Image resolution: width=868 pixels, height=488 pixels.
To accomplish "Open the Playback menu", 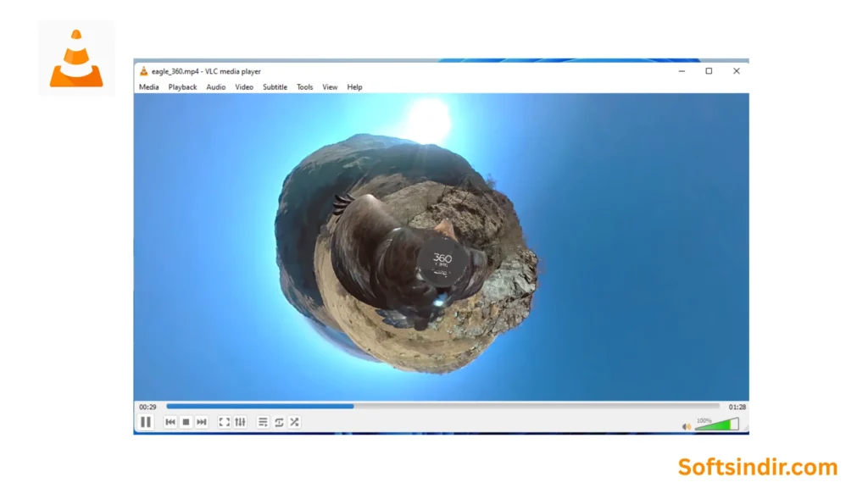I will pos(181,86).
